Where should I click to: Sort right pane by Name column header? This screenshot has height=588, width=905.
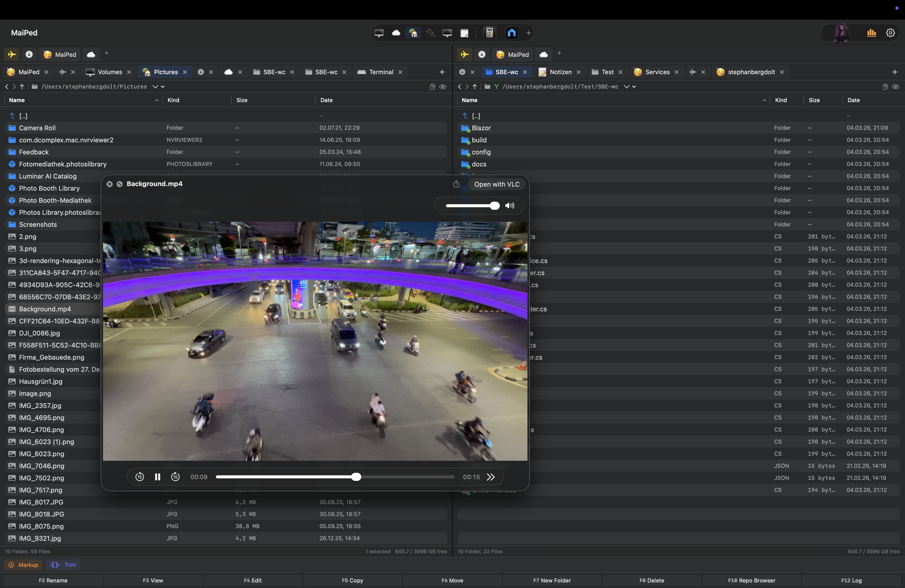coord(470,100)
